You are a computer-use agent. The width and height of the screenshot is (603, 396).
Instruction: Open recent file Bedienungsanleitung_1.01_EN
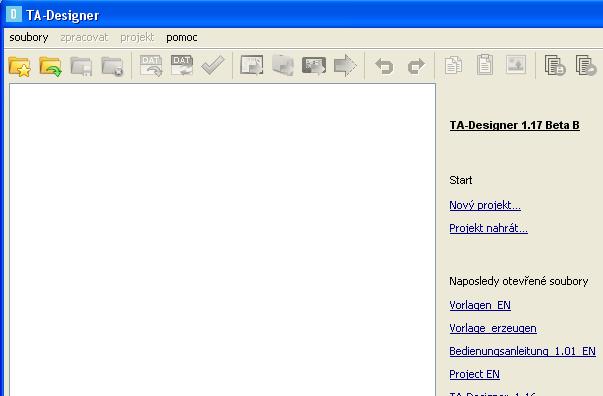[x=523, y=351]
